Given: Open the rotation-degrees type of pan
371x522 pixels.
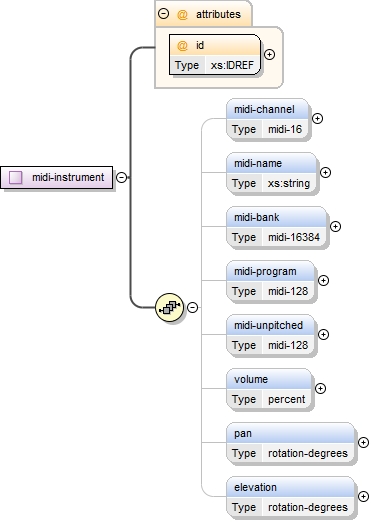Looking at the screenshot, I should coord(308,453).
